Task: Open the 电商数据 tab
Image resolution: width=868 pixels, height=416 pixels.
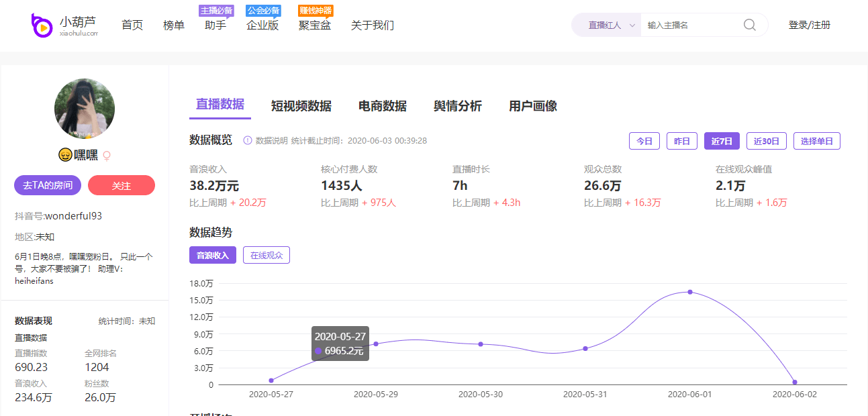Action: click(x=382, y=106)
